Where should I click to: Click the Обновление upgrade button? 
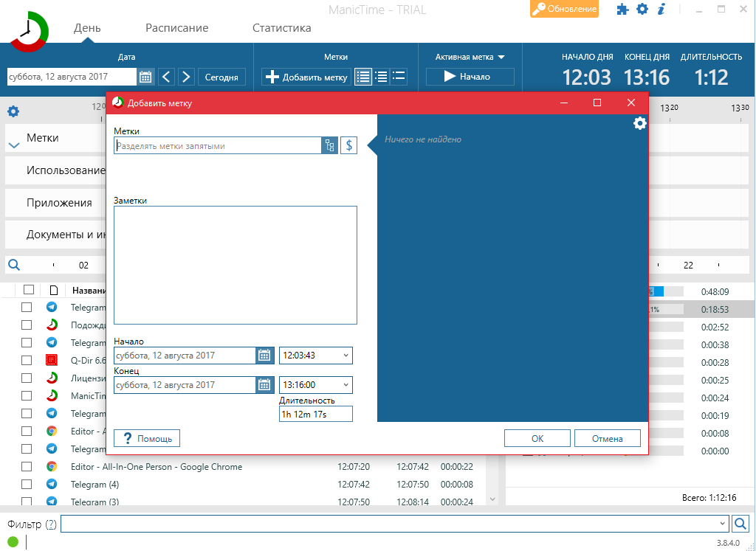point(564,9)
